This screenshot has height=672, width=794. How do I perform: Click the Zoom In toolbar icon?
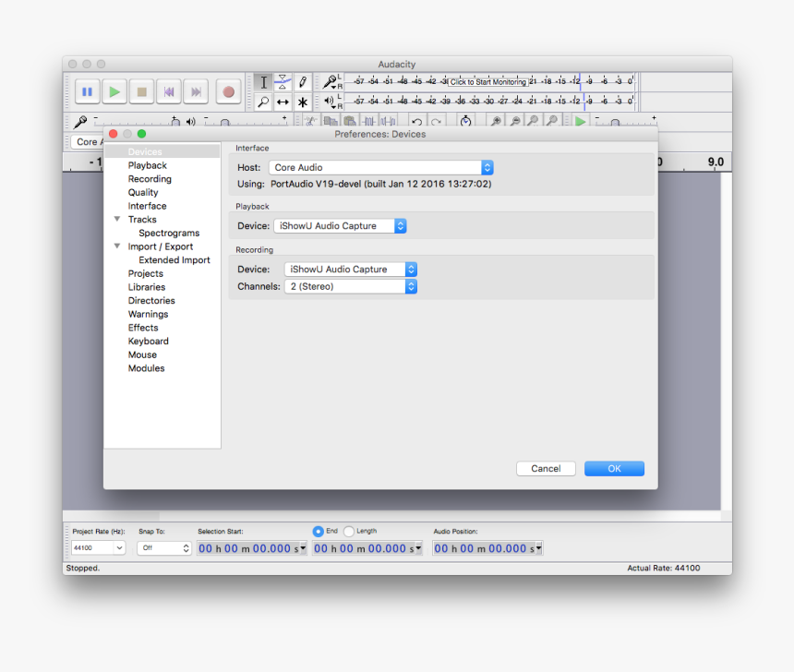[497, 121]
